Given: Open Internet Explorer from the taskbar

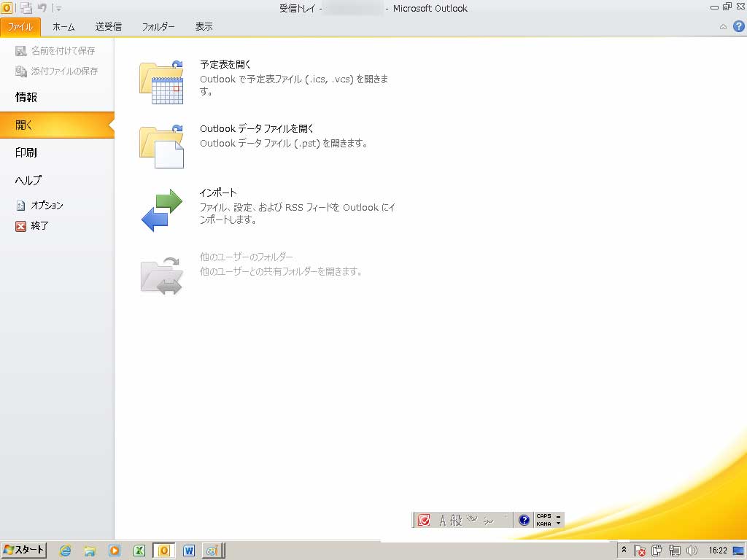Looking at the screenshot, I should (65, 551).
